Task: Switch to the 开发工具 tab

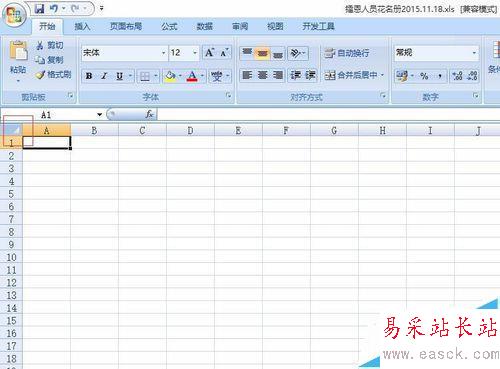Action: [x=318, y=26]
